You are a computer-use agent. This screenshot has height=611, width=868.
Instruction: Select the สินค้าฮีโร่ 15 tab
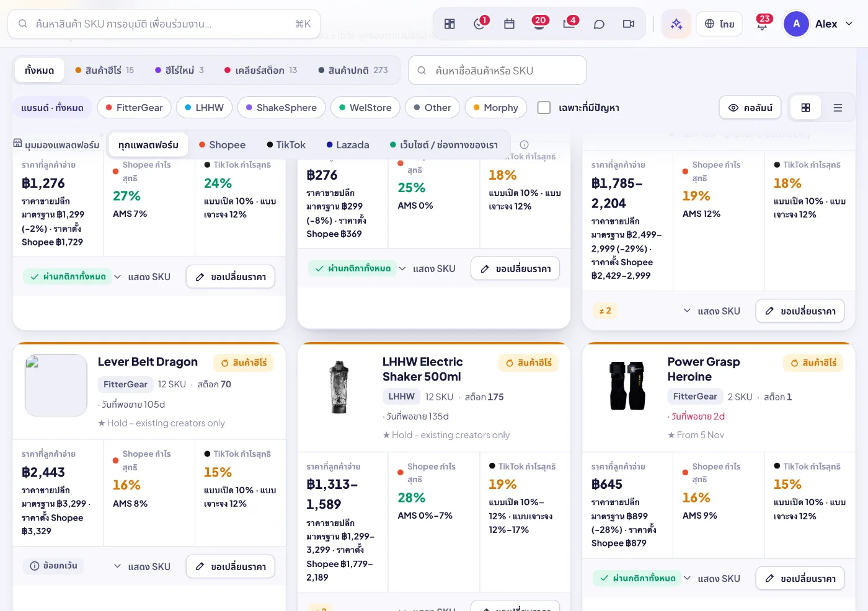click(104, 70)
